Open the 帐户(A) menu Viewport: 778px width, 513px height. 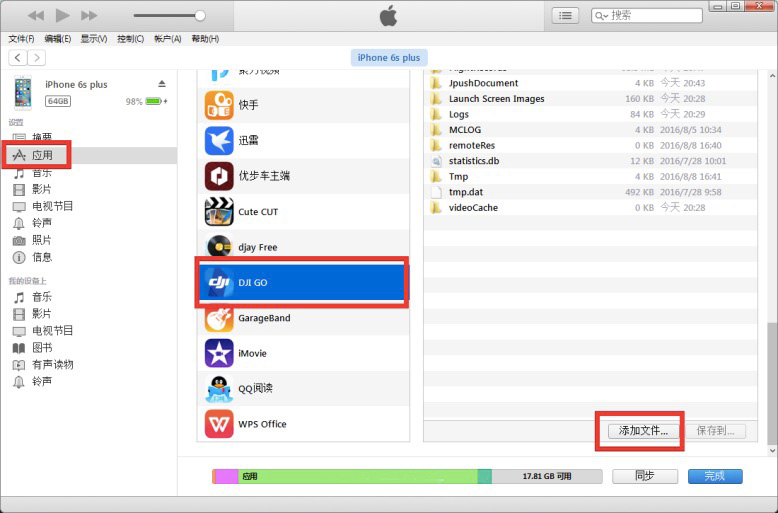168,39
